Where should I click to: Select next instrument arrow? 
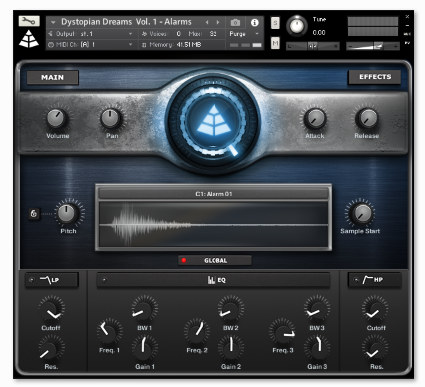[x=218, y=22]
